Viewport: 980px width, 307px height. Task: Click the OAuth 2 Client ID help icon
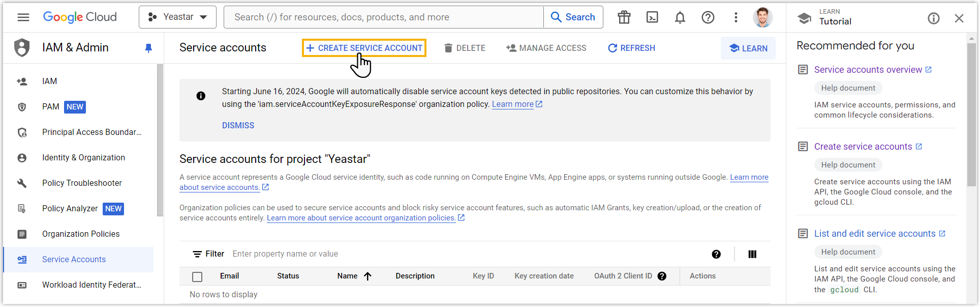click(662, 276)
